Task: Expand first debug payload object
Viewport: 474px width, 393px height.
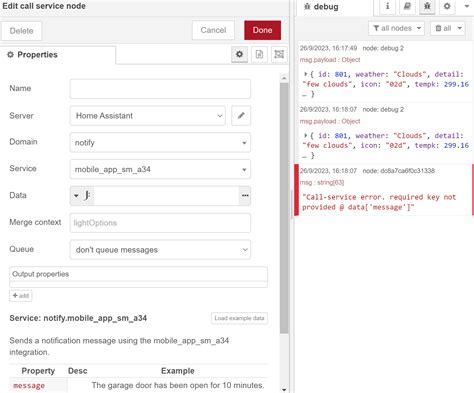Action: [305, 74]
